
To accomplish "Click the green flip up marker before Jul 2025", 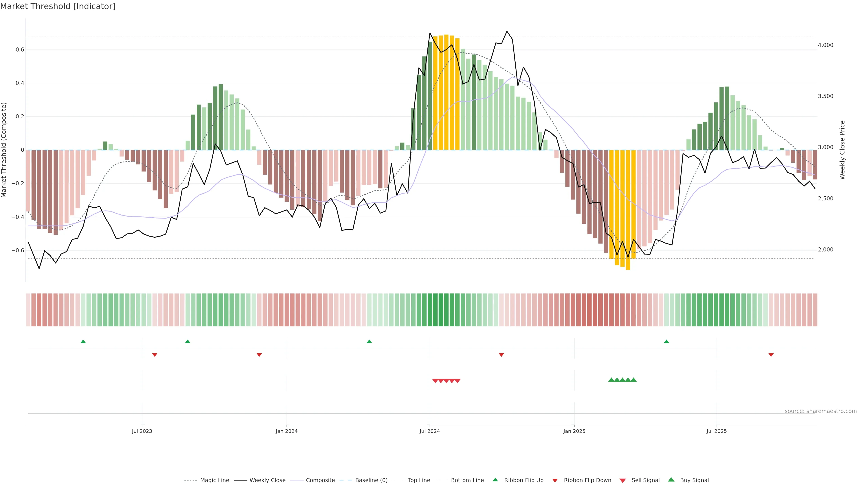I will [666, 342].
